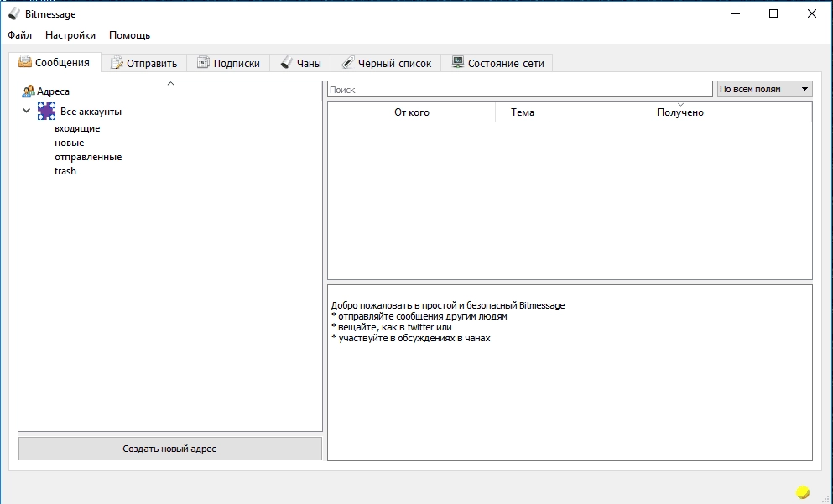
Task: Switch to the Состояние сети tab
Action: pyautogui.click(x=497, y=63)
